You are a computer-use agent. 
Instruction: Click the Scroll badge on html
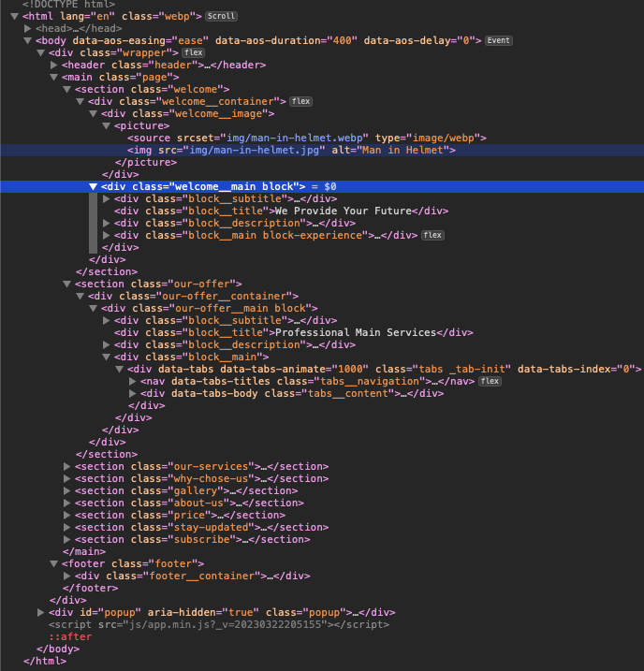221,16
